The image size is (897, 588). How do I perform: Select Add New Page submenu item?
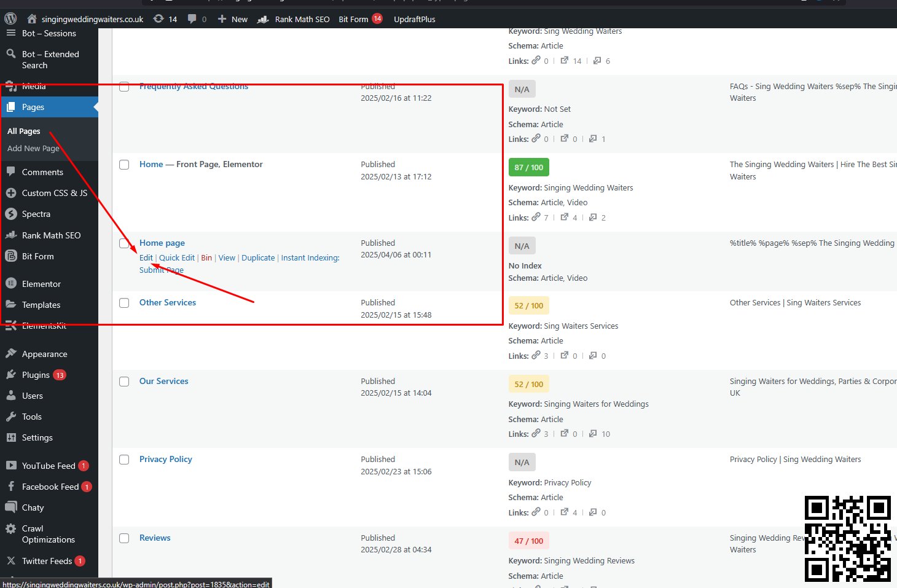point(33,148)
